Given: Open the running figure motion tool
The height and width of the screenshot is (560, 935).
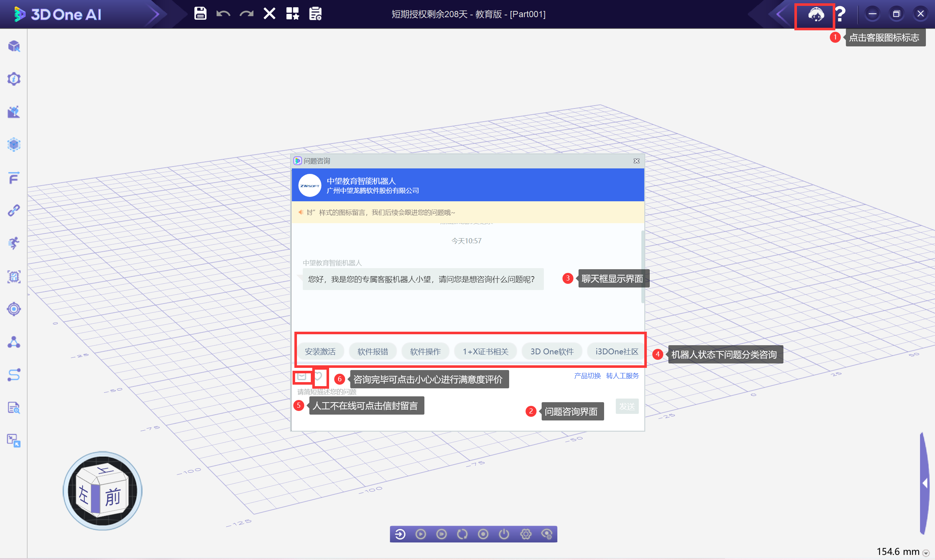Looking at the screenshot, I should [x=14, y=243].
